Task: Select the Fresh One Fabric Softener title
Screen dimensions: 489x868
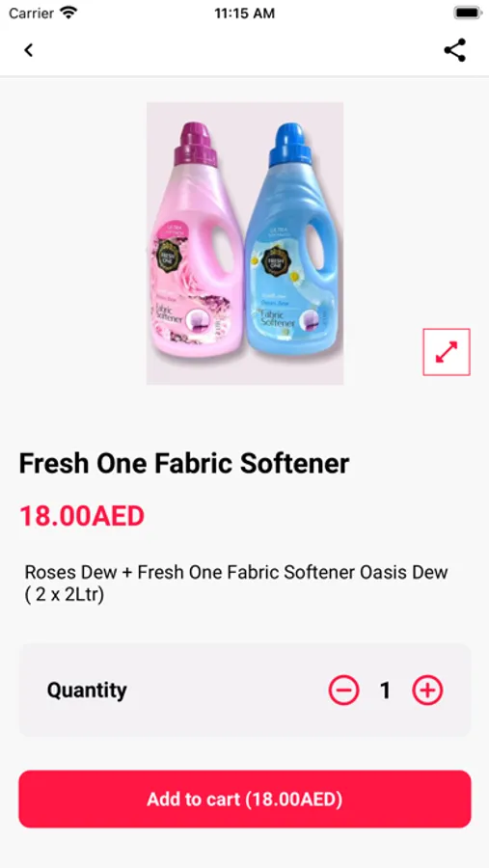Action: (184, 463)
